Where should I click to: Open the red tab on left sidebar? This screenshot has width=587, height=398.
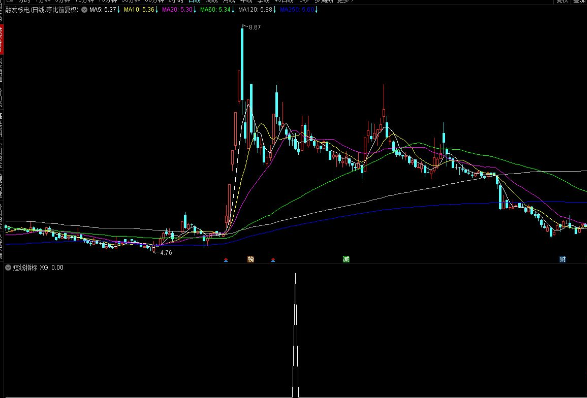(x=1, y=39)
